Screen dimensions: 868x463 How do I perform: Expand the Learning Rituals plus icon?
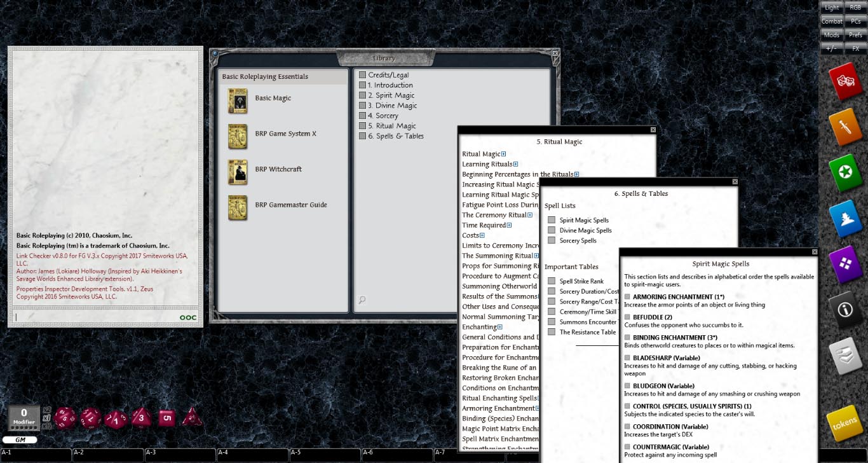click(516, 164)
